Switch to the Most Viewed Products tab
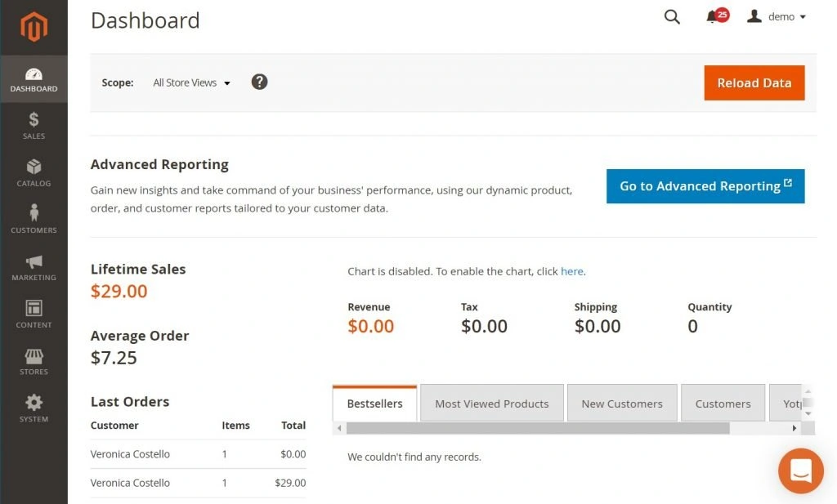 [x=491, y=403]
